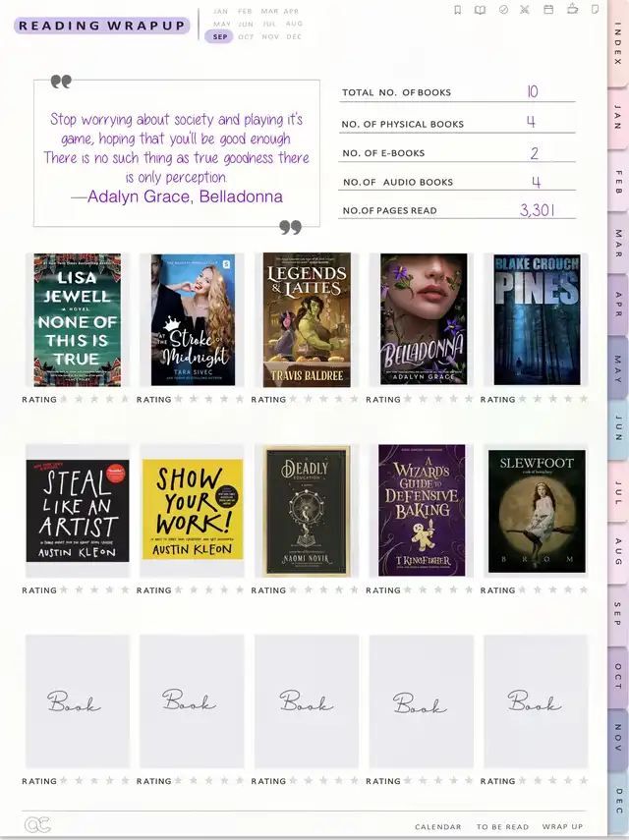Click the crossed pencil and ruler icon
The height and width of the screenshot is (840, 629).
click(x=525, y=10)
